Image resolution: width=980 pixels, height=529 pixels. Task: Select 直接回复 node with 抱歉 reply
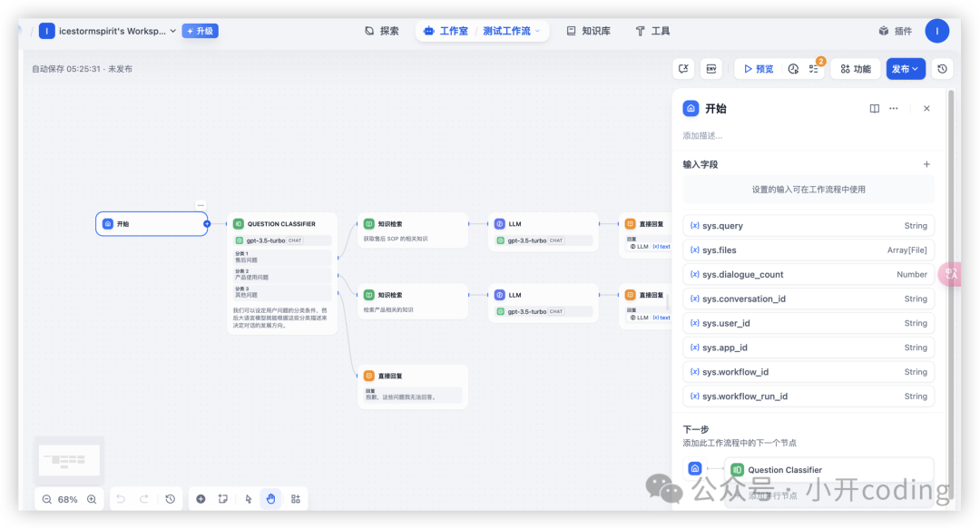tap(413, 387)
